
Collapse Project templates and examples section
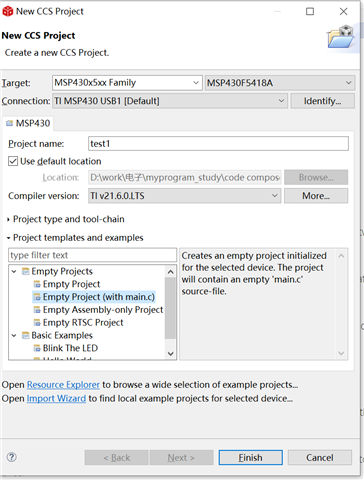8,238
